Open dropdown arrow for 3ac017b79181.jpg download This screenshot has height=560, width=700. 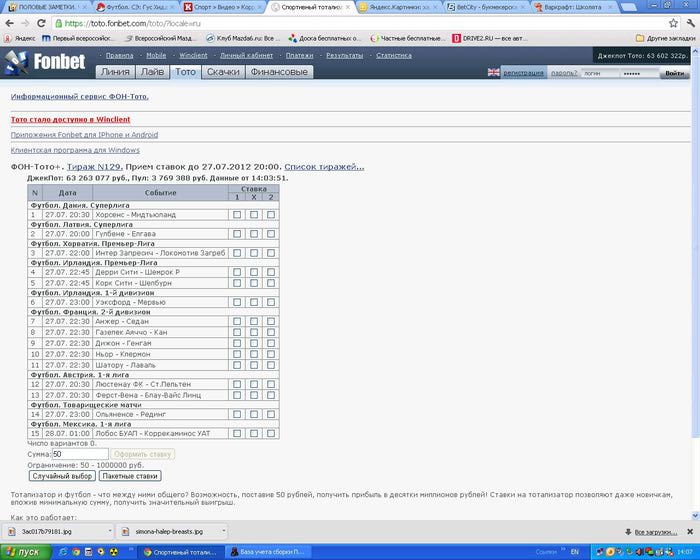(110, 531)
